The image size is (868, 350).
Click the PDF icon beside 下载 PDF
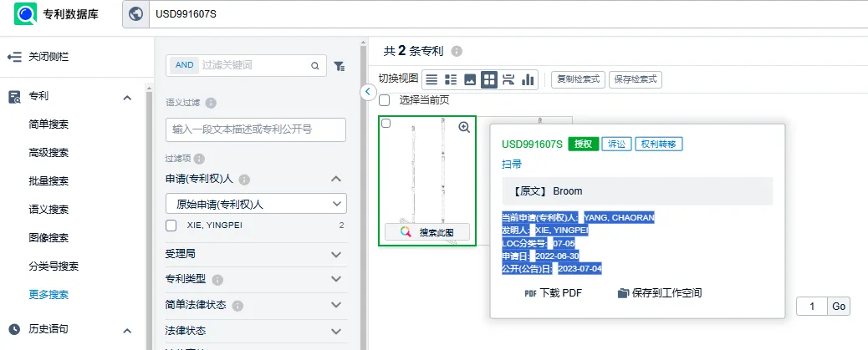530,293
